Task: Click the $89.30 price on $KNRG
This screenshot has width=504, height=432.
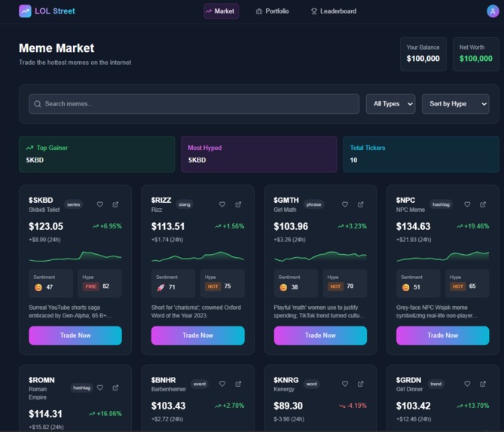Action: (289, 406)
